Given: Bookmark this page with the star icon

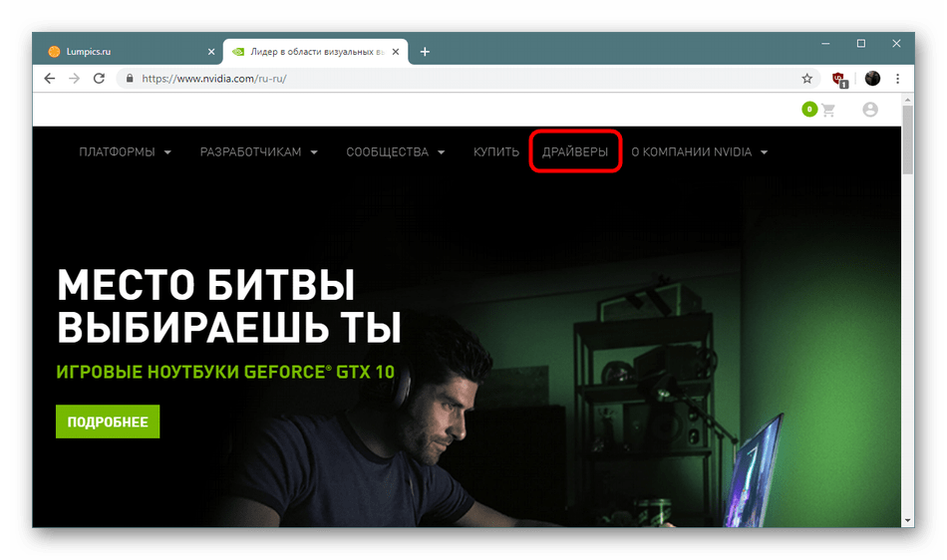Looking at the screenshot, I should pyautogui.click(x=806, y=79).
